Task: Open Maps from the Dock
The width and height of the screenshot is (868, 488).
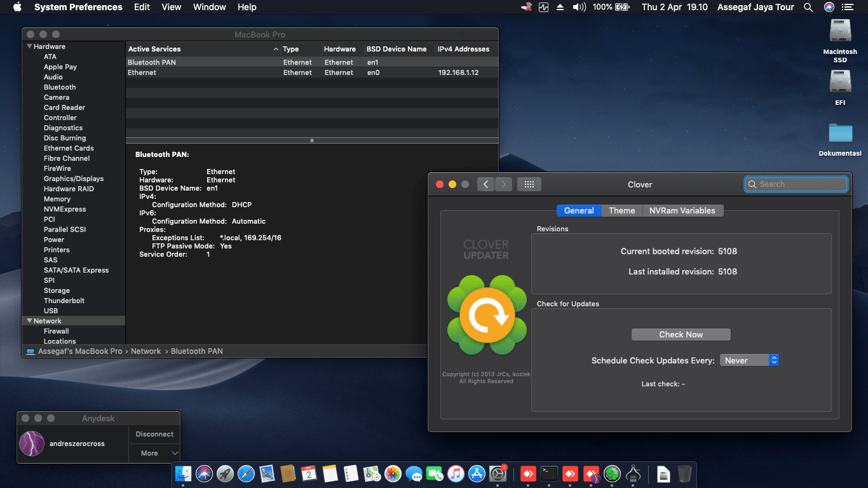Action: [x=372, y=473]
